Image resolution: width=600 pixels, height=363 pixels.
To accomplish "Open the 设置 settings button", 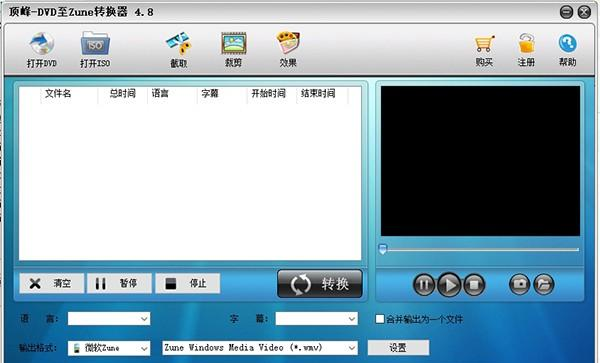I will pyautogui.click(x=398, y=347).
